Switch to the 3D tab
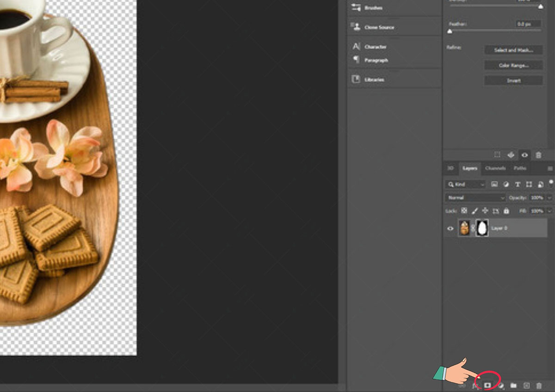Image resolution: width=555 pixels, height=392 pixels. tap(450, 168)
